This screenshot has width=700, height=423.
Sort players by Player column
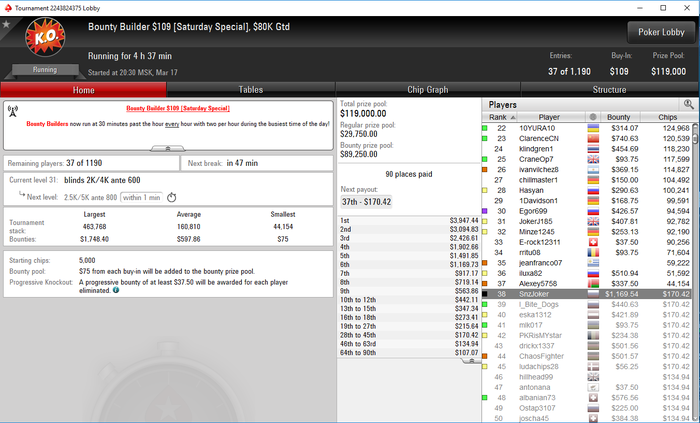point(551,117)
